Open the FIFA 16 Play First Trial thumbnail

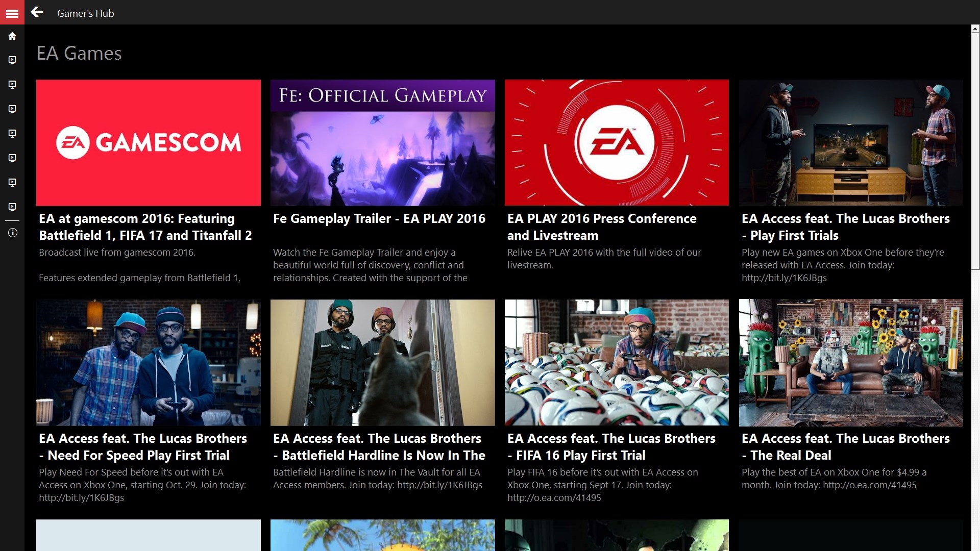click(x=617, y=362)
